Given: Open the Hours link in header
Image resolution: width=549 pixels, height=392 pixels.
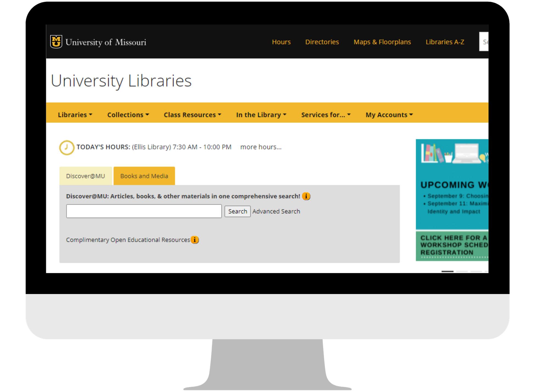Looking at the screenshot, I should (x=281, y=42).
